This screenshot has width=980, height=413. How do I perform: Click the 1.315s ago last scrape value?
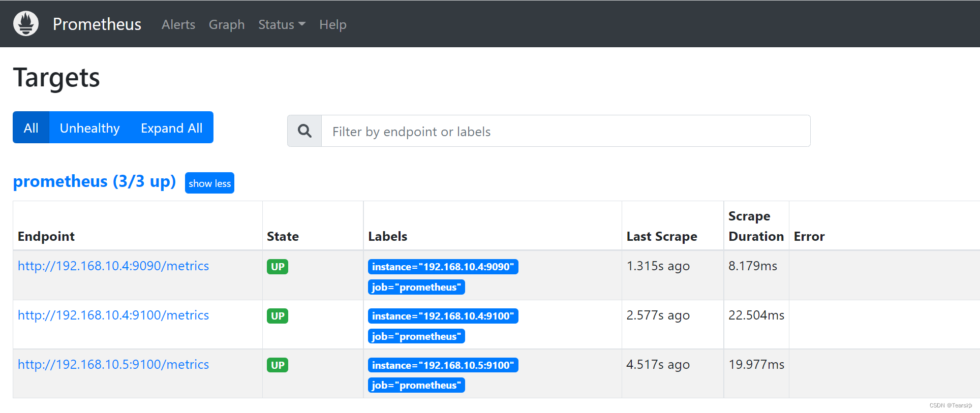pos(658,266)
